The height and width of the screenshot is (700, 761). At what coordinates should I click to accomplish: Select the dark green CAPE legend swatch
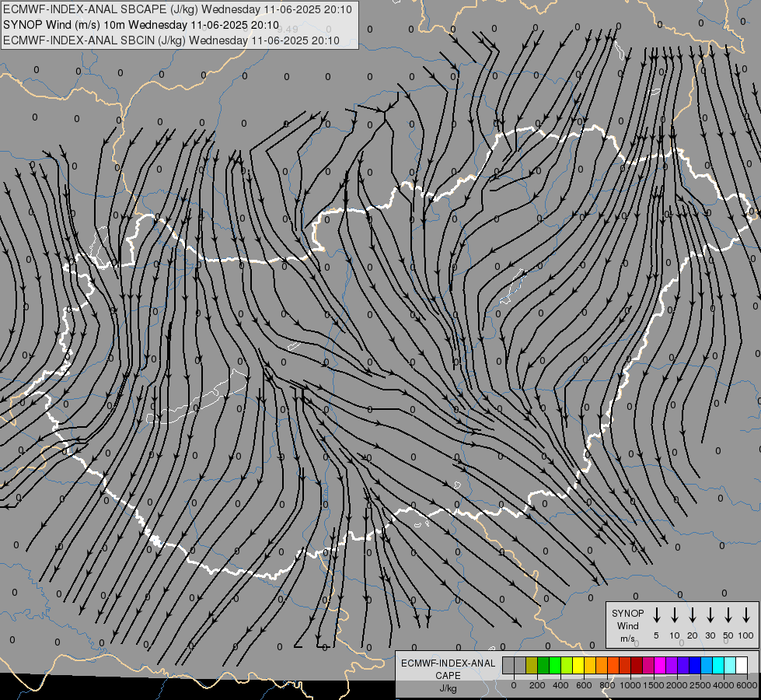[x=543, y=666]
